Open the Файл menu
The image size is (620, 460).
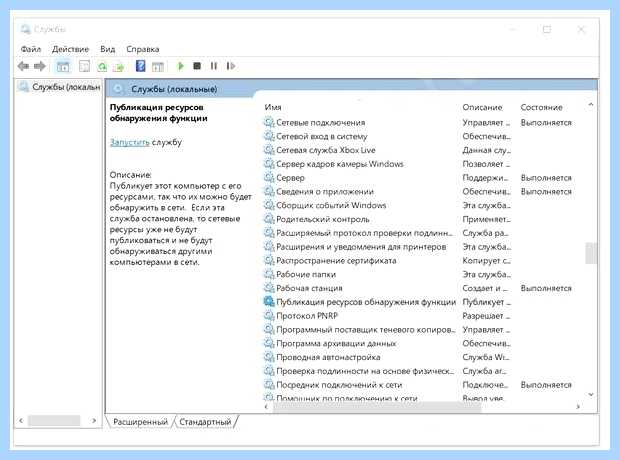(x=31, y=49)
